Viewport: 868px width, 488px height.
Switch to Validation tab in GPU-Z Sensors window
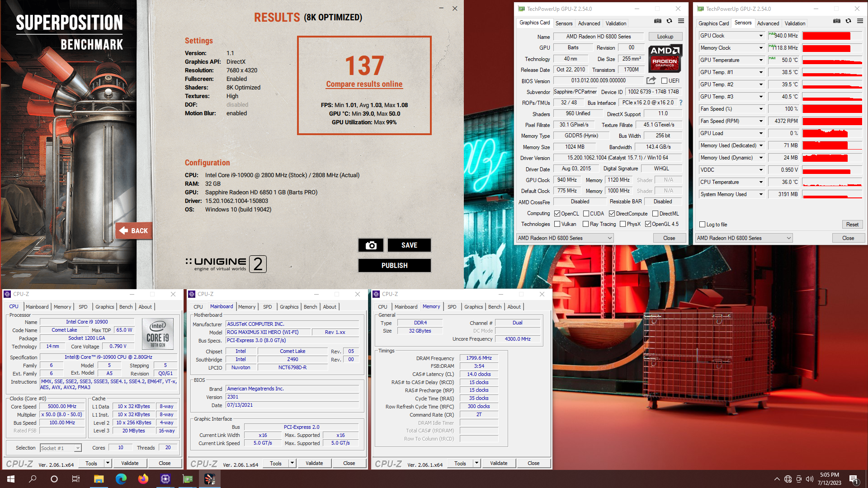tap(795, 23)
